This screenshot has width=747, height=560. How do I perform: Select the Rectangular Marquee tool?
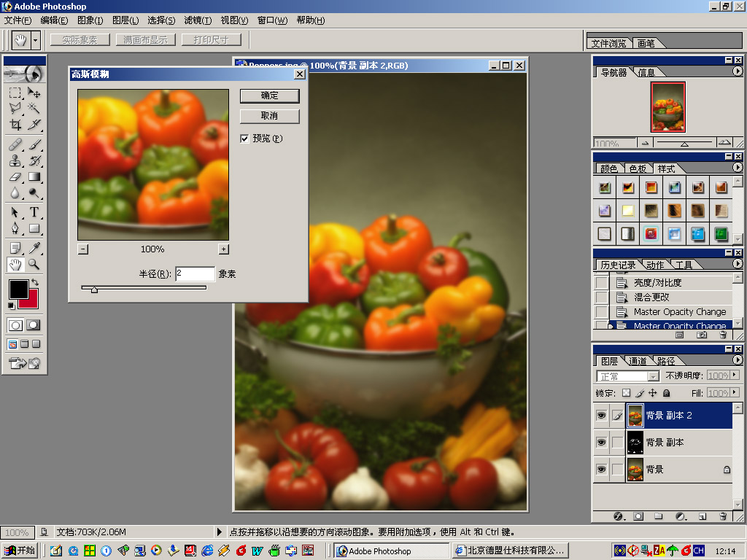point(15,93)
